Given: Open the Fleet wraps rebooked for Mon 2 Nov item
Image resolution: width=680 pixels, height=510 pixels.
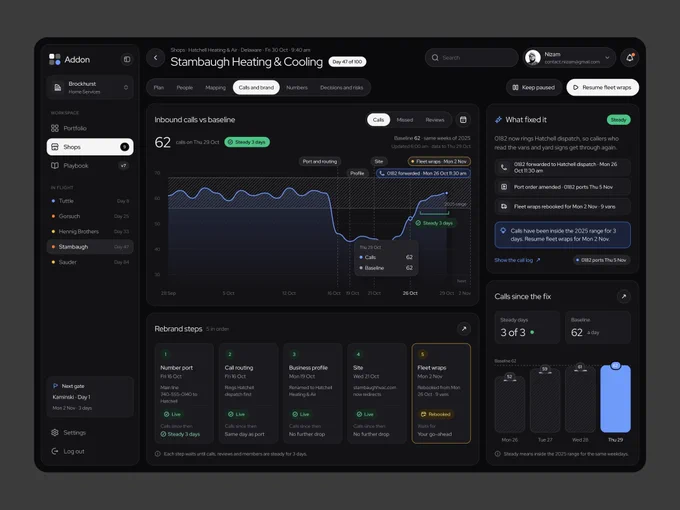Looking at the screenshot, I should [563, 206].
